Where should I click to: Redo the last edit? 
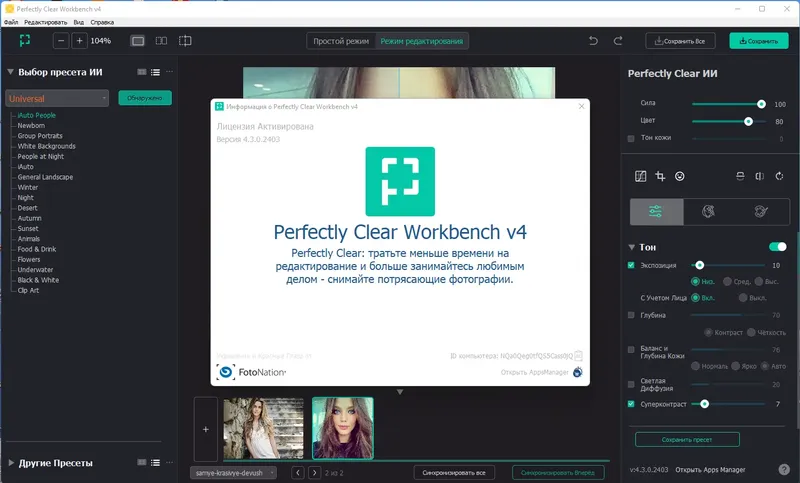click(x=618, y=41)
